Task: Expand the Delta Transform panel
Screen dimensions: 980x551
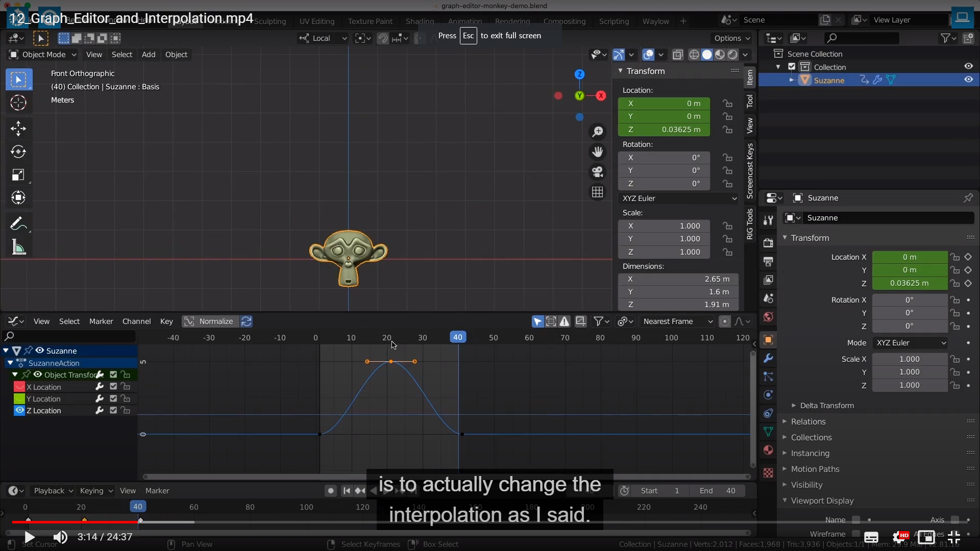Action: 826,406
